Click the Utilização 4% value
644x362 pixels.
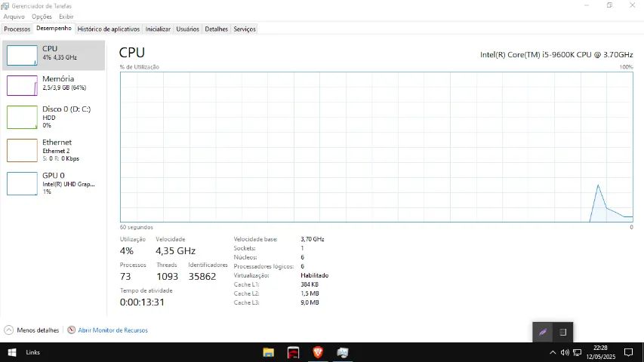point(127,251)
